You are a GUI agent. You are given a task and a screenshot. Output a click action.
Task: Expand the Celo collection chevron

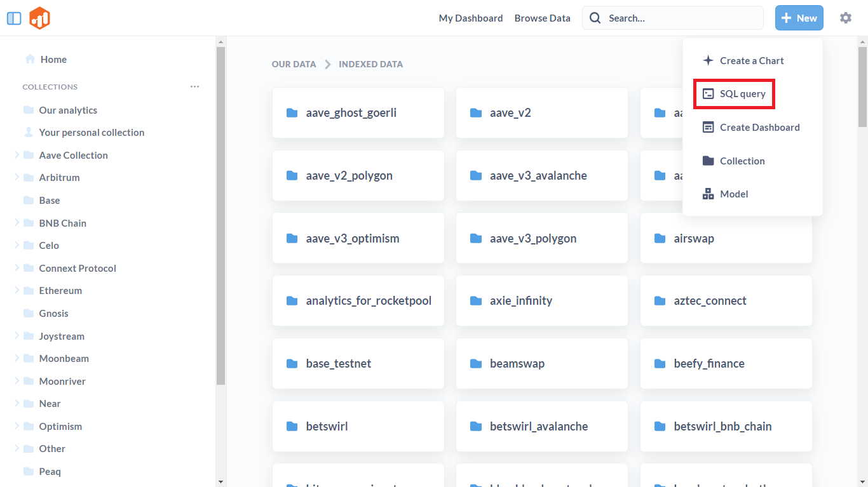tap(17, 245)
